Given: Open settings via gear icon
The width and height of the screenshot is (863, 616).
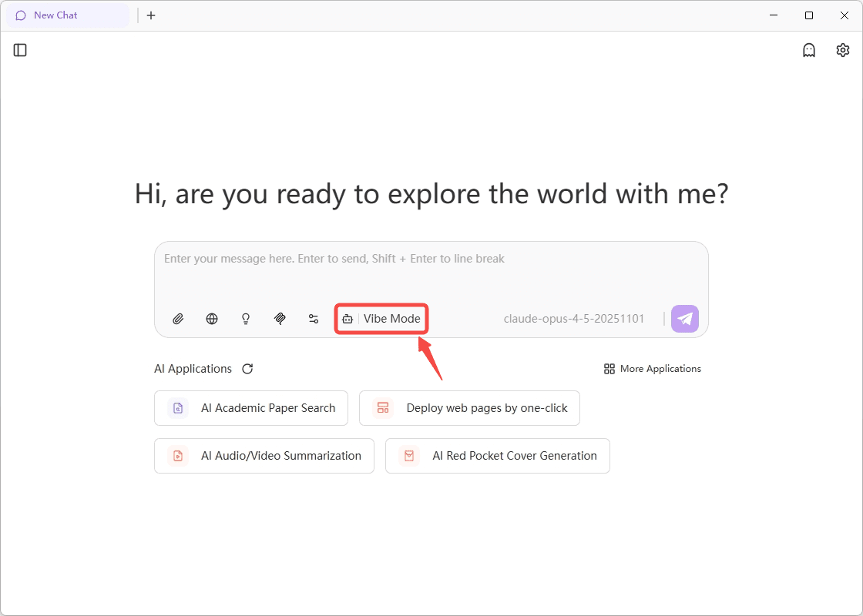Looking at the screenshot, I should pos(843,50).
